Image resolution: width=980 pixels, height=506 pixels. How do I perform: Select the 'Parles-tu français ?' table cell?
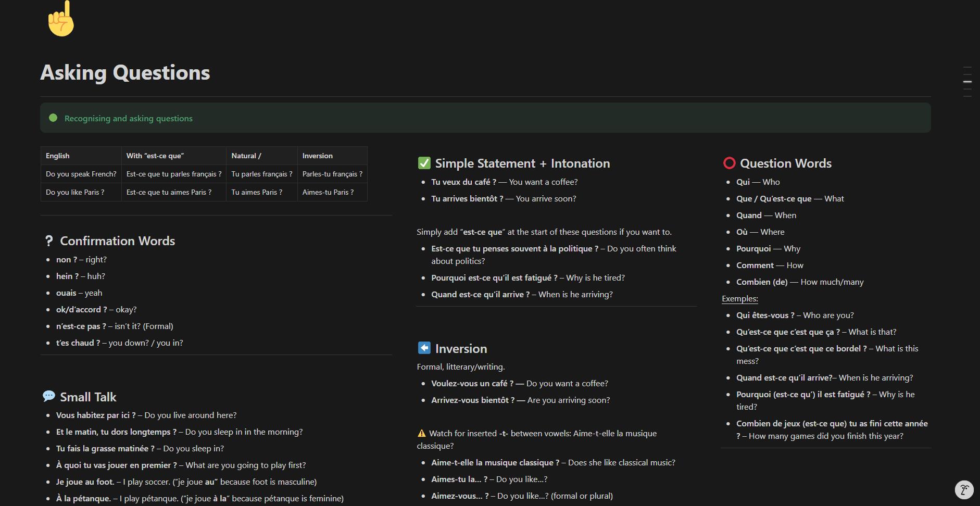(332, 174)
